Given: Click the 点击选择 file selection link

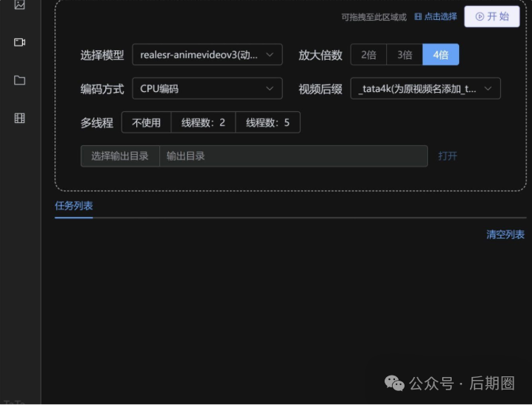Looking at the screenshot, I should [x=435, y=16].
